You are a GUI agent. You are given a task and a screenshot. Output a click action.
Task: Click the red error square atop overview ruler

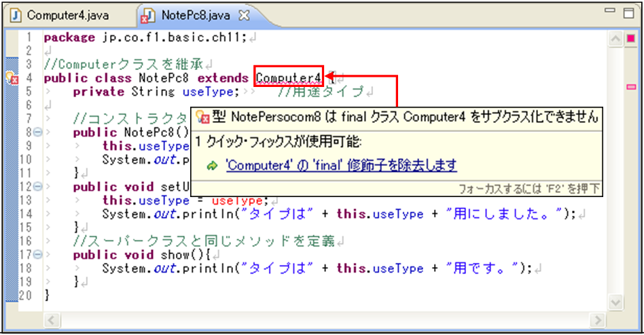[631, 38]
